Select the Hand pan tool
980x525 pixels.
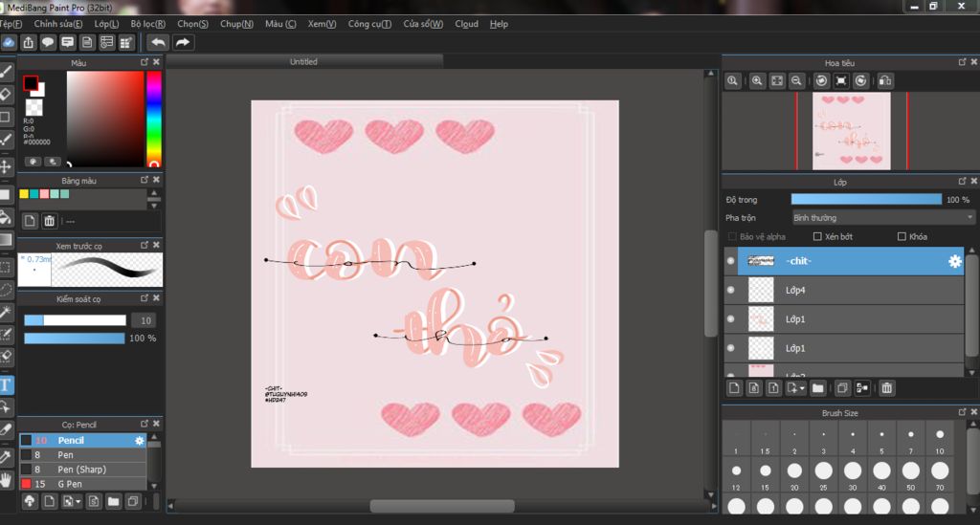[x=6, y=479]
